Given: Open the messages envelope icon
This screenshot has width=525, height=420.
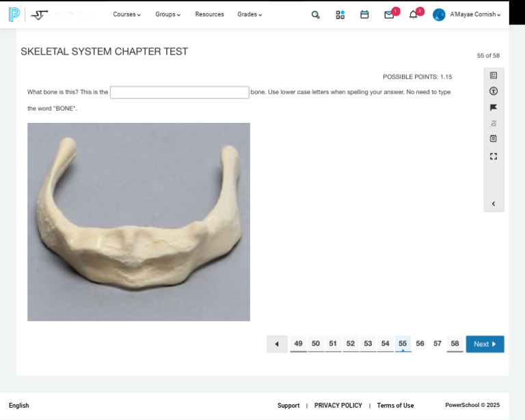Looking at the screenshot, I should 389,15.
